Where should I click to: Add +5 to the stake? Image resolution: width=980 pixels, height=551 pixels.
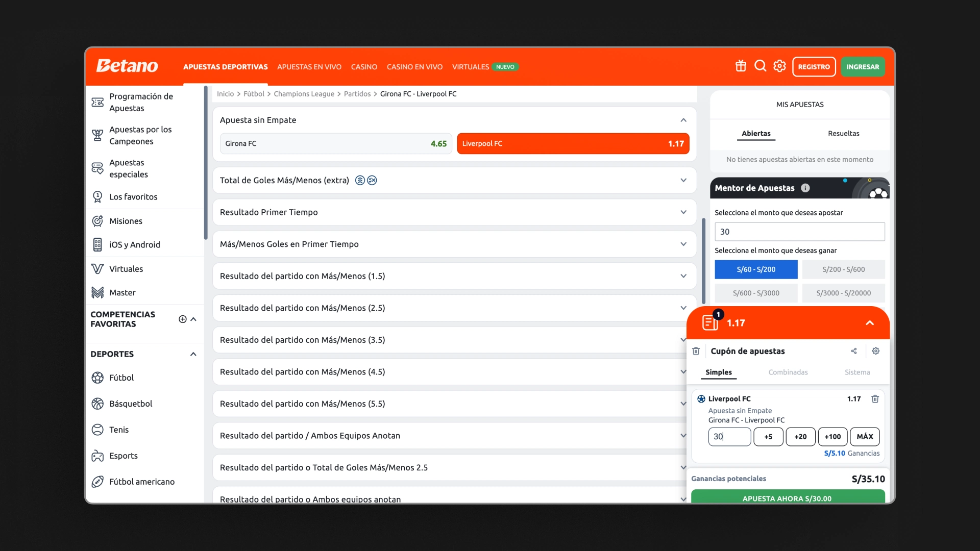point(768,437)
